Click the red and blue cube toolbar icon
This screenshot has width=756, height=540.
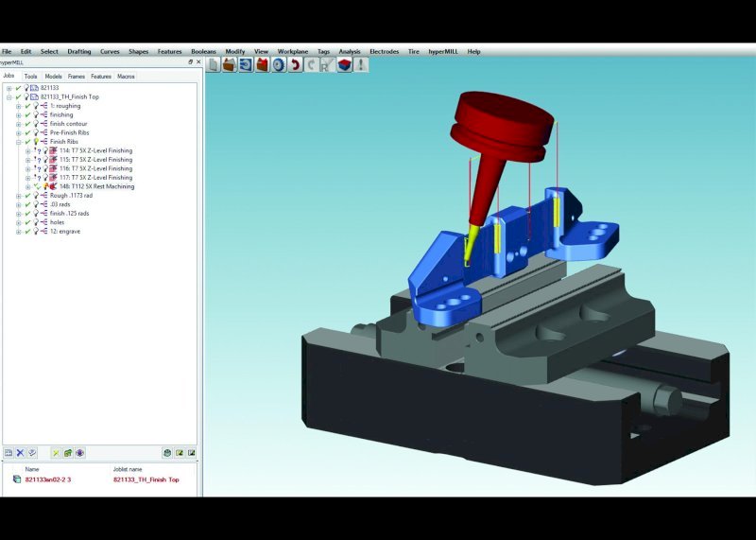point(344,64)
